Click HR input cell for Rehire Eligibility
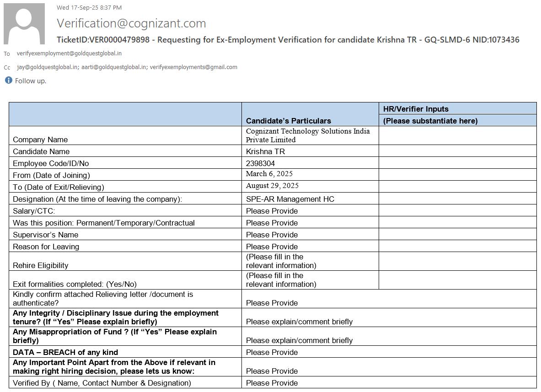The image size is (541, 392). point(457,261)
